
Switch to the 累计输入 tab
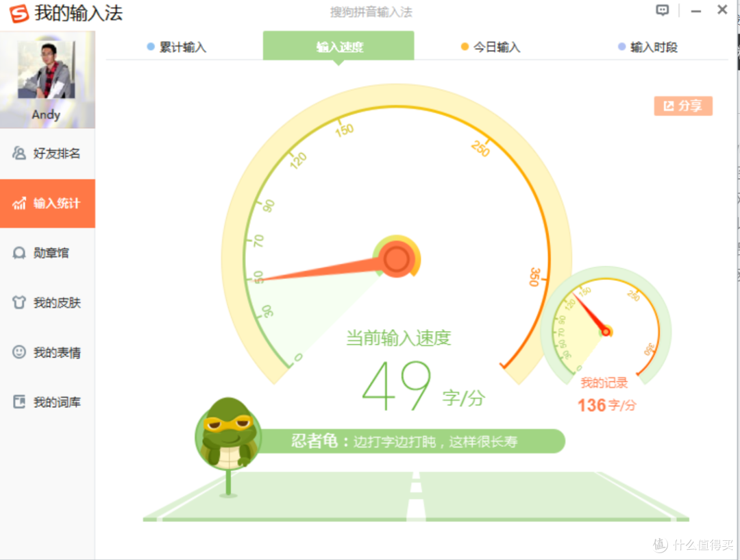point(177,47)
